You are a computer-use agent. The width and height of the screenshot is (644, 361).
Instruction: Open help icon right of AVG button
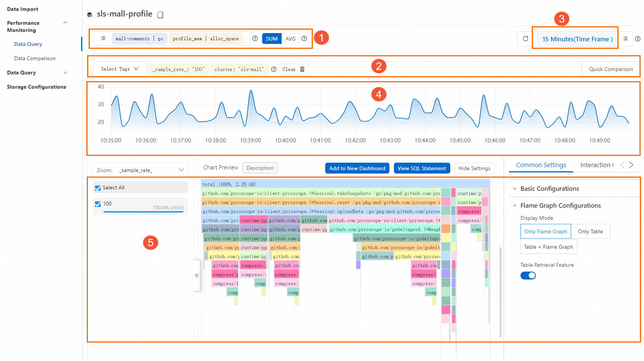[304, 38]
